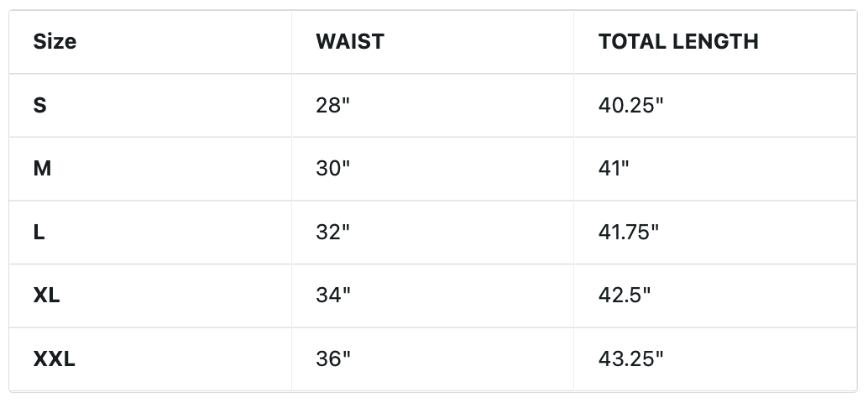Viewport: 868px width, 403px height.
Task: Click the Size column header
Action: [x=55, y=41]
